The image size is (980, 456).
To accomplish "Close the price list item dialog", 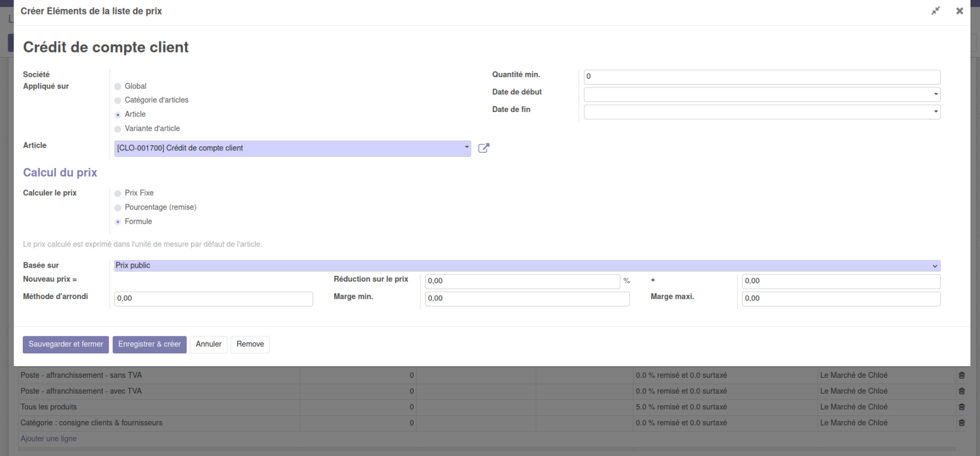I will (x=960, y=11).
